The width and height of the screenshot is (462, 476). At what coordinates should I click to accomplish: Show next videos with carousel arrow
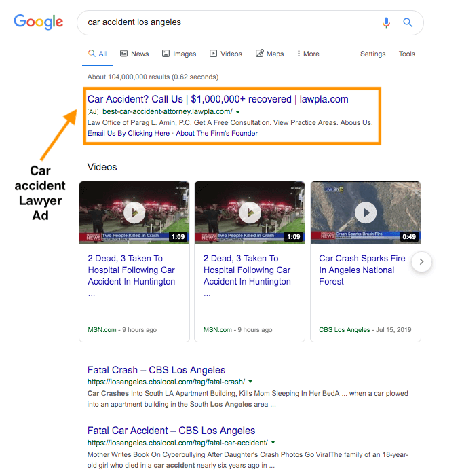tap(421, 261)
